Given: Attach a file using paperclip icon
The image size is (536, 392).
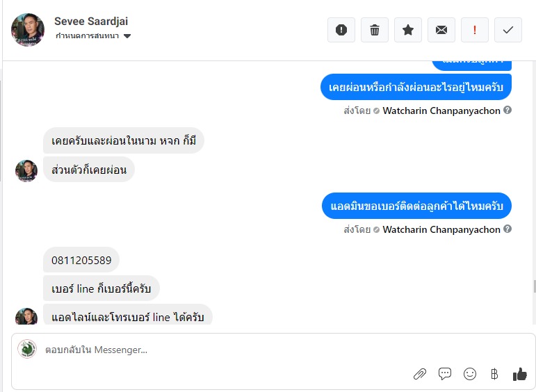Looking at the screenshot, I should point(420,374).
